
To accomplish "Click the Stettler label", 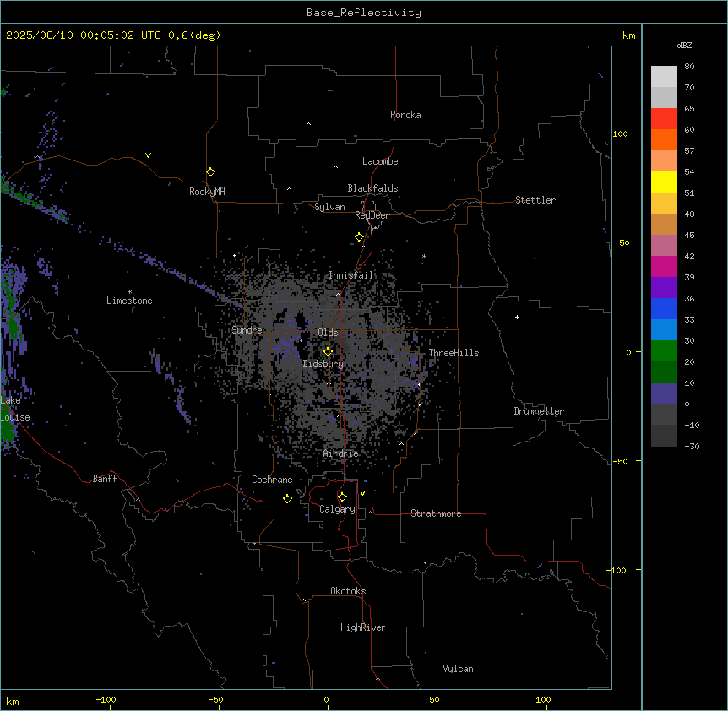I will [x=535, y=200].
